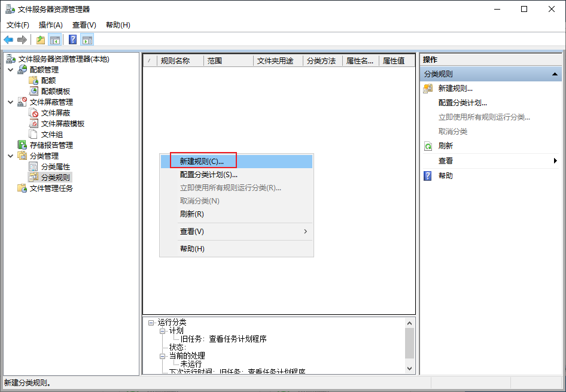566x392 pixels.
Task: Click the blue Back arrow toolbar icon
Action: point(8,39)
